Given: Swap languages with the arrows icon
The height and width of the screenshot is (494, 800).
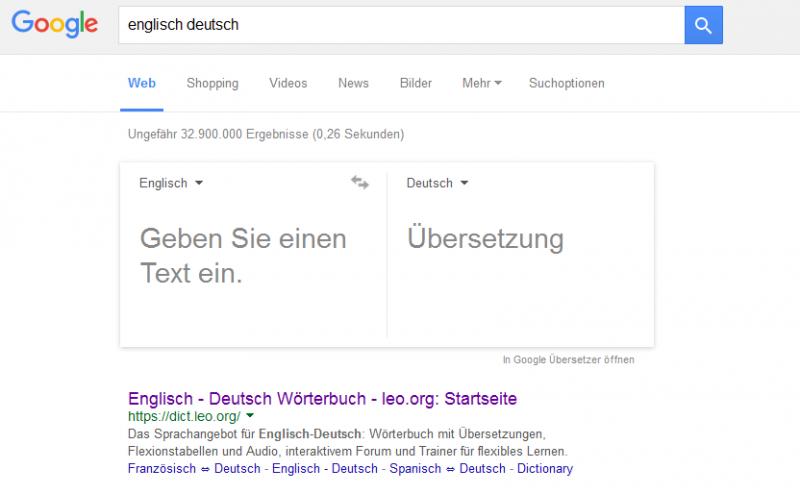Looking at the screenshot, I should [x=360, y=182].
